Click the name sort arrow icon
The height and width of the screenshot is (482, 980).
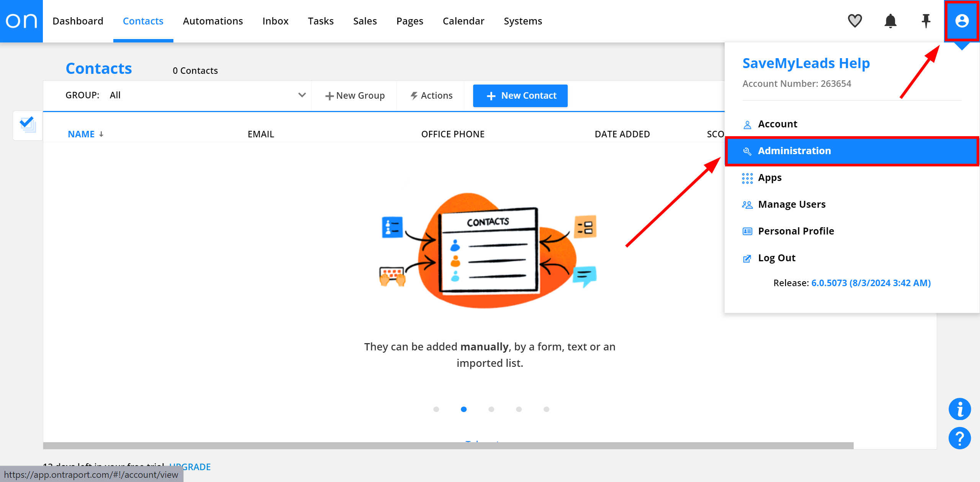(101, 134)
